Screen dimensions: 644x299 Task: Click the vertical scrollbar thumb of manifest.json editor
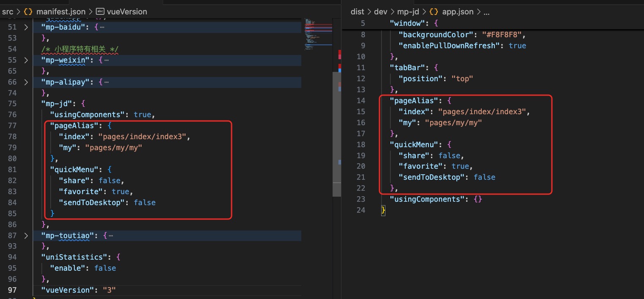(336, 134)
